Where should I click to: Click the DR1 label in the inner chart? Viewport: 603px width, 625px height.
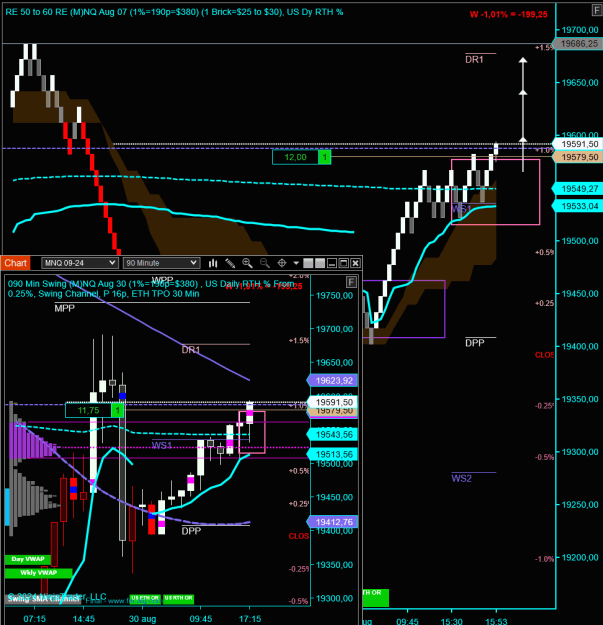click(191, 350)
